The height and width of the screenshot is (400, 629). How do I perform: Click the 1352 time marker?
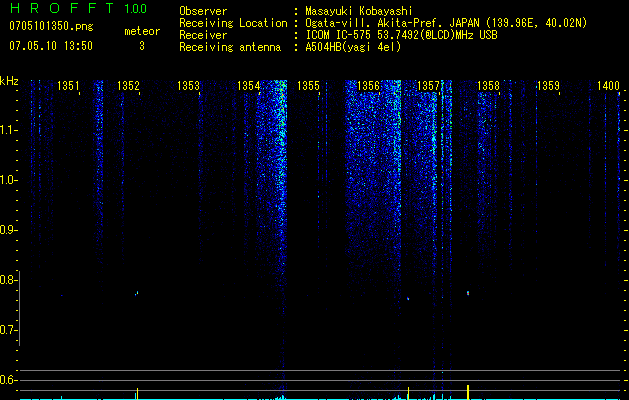click(x=128, y=86)
